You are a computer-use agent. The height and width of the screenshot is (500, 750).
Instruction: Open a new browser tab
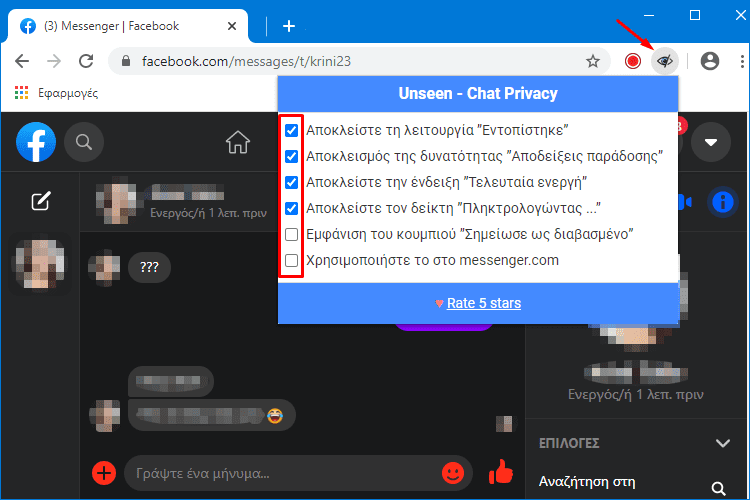tap(289, 26)
